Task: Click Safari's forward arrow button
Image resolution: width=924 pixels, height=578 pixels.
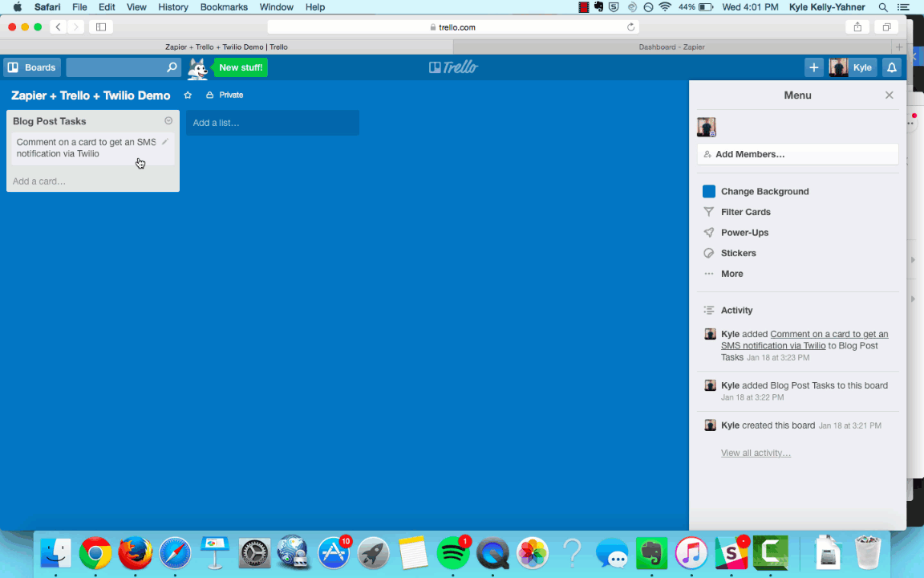Action: pos(75,27)
